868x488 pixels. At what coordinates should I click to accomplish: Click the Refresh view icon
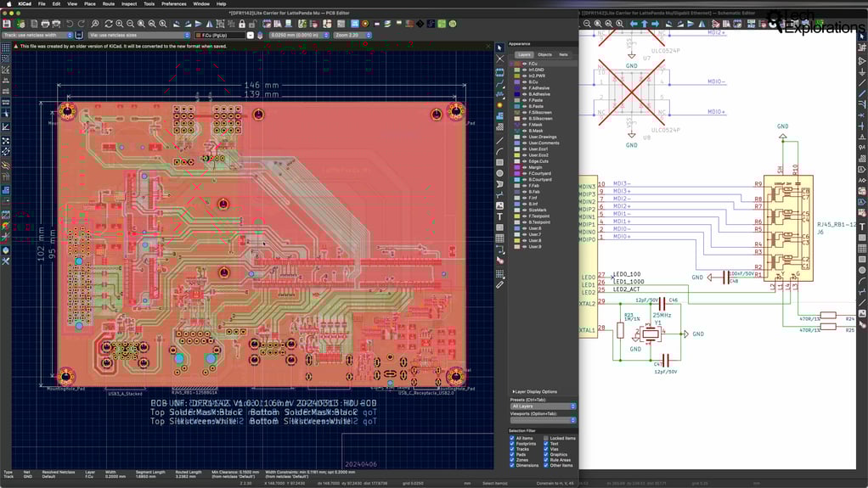click(x=108, y=23)
